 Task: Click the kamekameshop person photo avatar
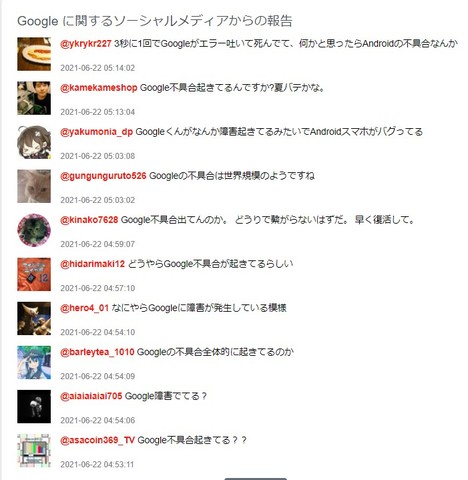[34, 98]
